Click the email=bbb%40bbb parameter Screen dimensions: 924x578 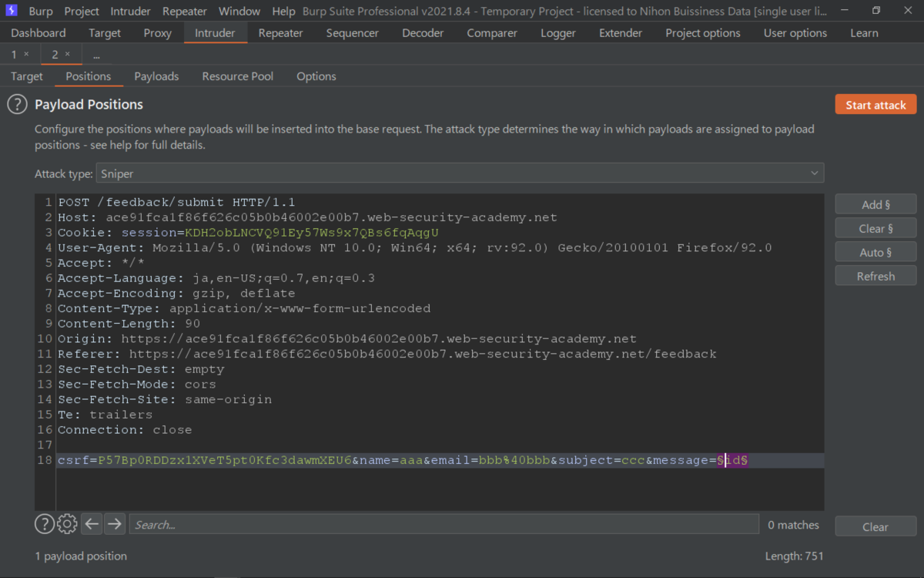coord(487,460)
